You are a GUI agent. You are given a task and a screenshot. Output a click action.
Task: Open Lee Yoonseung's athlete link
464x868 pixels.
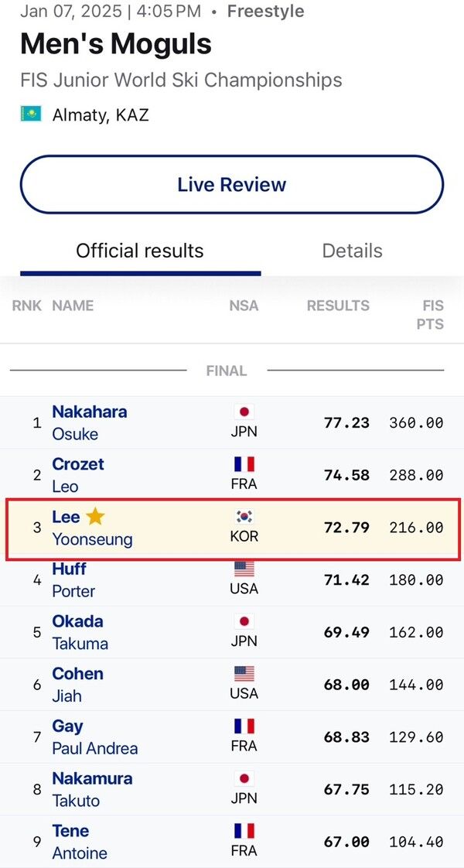pyautogui.click(x=91, y=528)
